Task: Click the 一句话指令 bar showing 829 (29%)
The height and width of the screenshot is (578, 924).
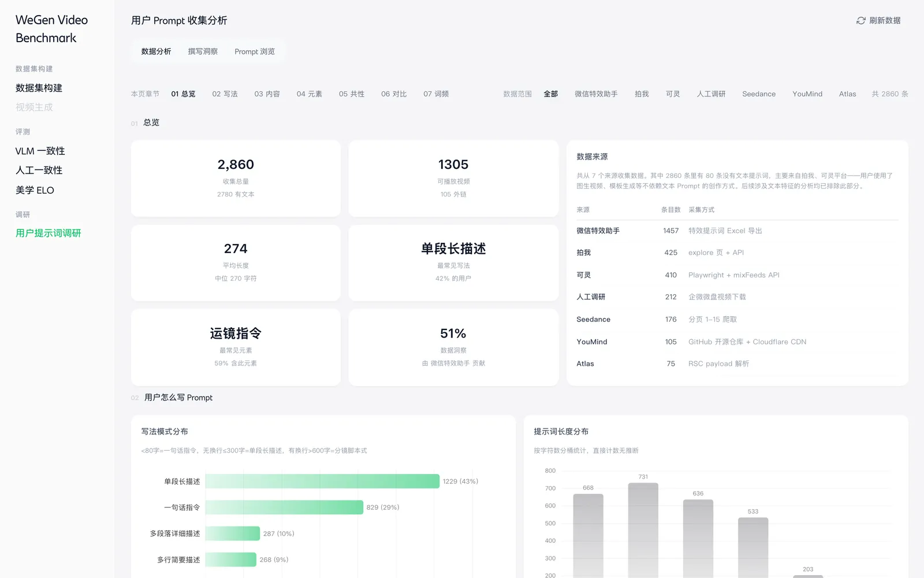Action: pyautogui.click(x=284, y=507)
